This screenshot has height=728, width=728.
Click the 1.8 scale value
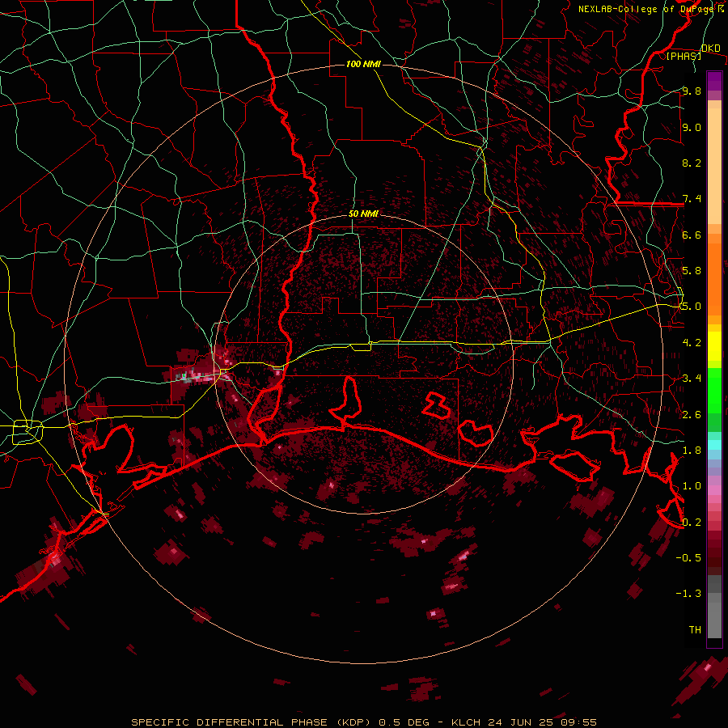click(x=692, y=450)
